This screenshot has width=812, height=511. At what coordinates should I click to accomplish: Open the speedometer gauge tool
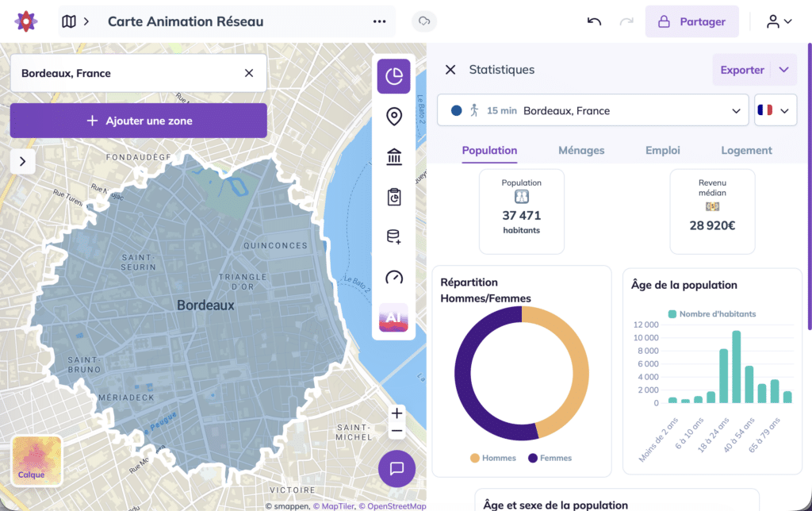coord(394,277)
